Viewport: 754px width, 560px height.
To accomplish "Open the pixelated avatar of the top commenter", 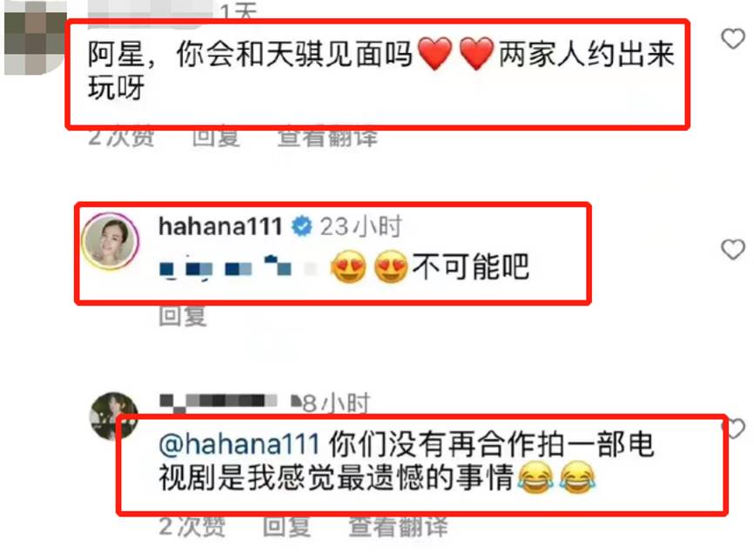I will [x=35, y=37].
